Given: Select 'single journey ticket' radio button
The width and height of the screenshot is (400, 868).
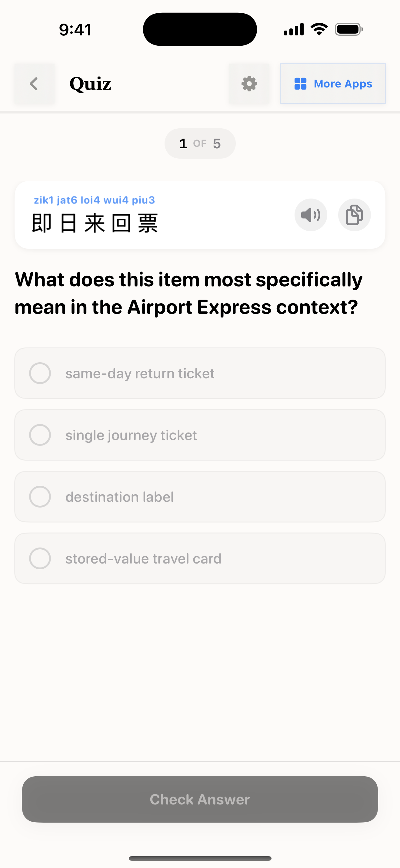Looking at the screenshot, I should click(40, 435).
